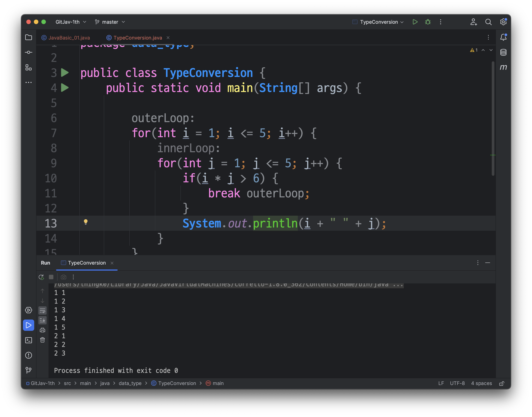Open the Database tool window
532x417 pixels.
503,52
